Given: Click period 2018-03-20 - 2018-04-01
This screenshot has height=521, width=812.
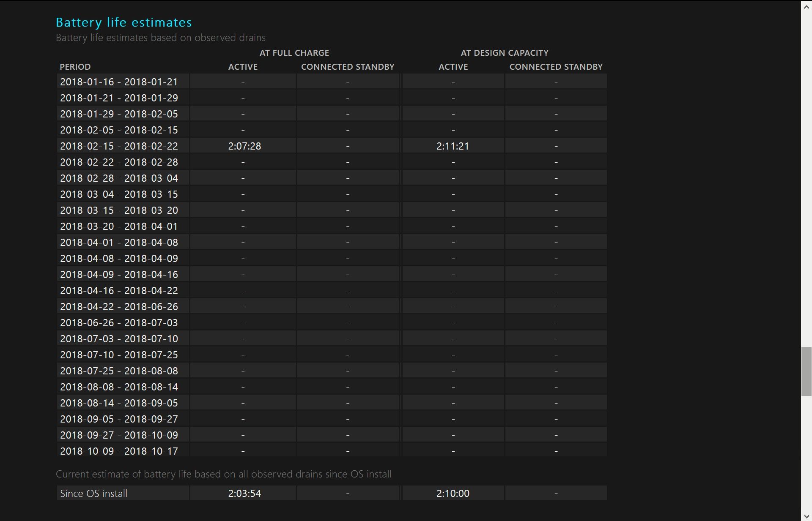Looking at the screenshot, I should coord(119,226).
